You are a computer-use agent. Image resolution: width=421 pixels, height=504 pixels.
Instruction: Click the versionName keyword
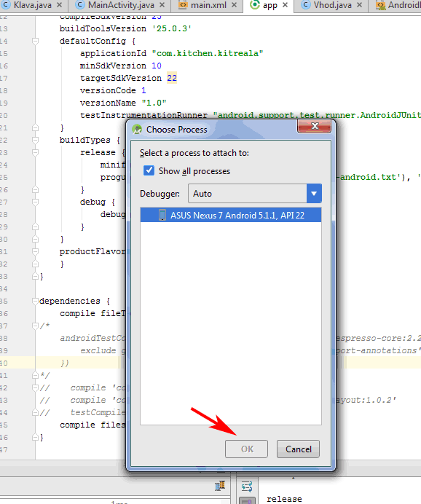(x=108, y=103)
